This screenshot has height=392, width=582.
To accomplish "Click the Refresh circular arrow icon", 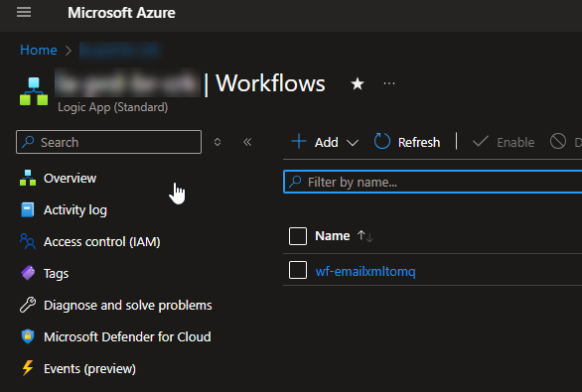I will [382, 142].
